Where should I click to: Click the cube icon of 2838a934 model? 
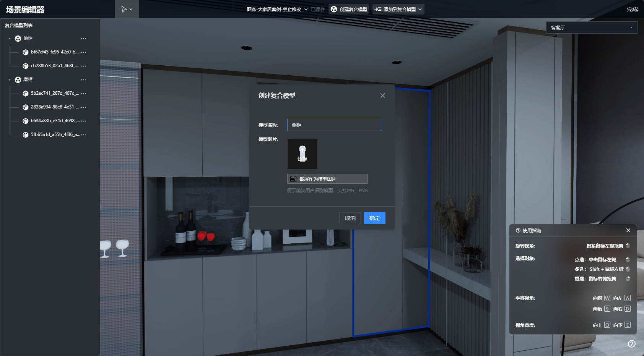(x=26, y=107)
